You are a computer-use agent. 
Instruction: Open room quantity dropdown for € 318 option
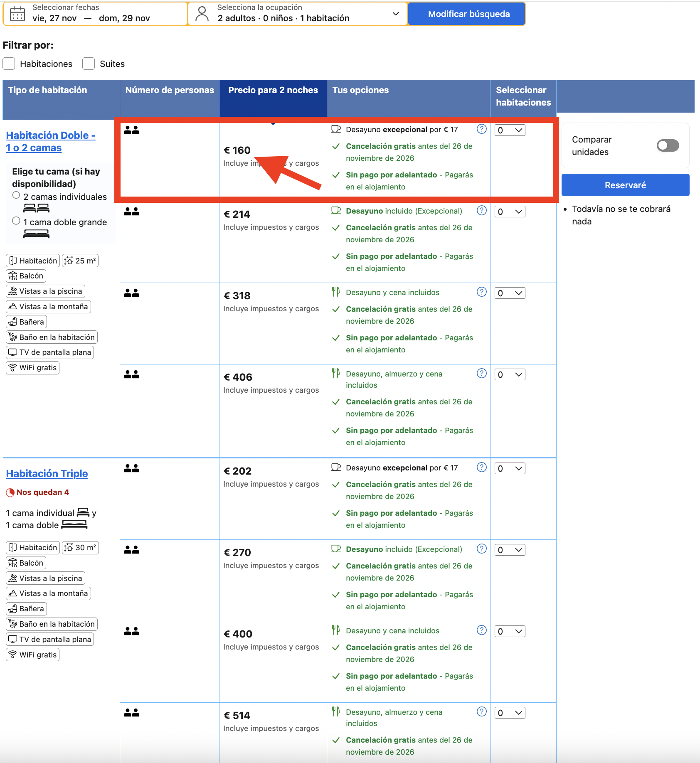[x=510, y=293]
